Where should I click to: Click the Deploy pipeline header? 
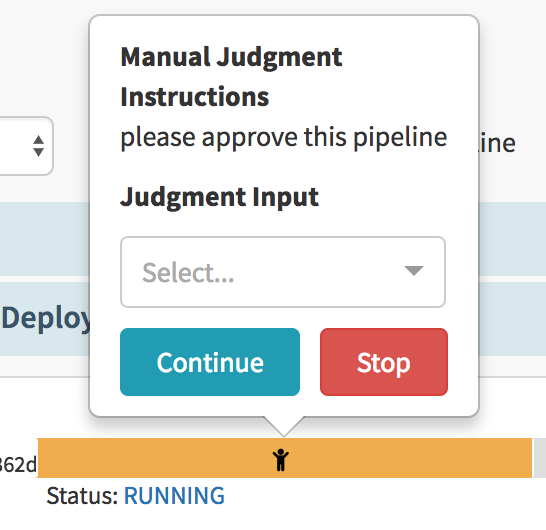click(45, 318)
